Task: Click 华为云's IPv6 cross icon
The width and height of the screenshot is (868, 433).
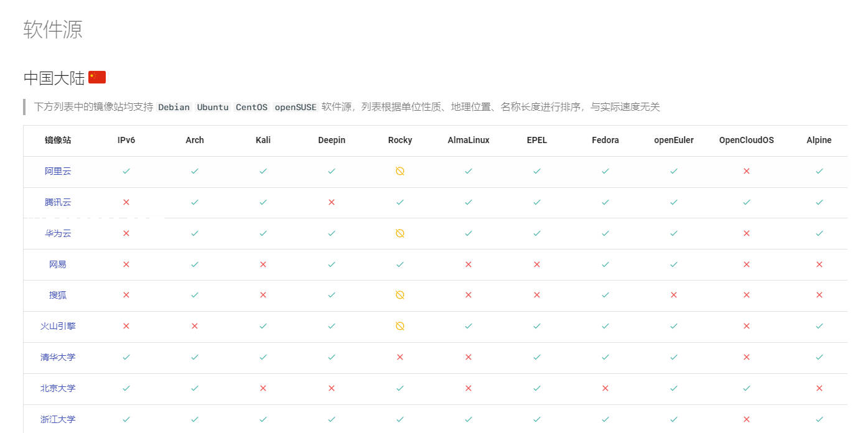Action: [x=126, y=233]
